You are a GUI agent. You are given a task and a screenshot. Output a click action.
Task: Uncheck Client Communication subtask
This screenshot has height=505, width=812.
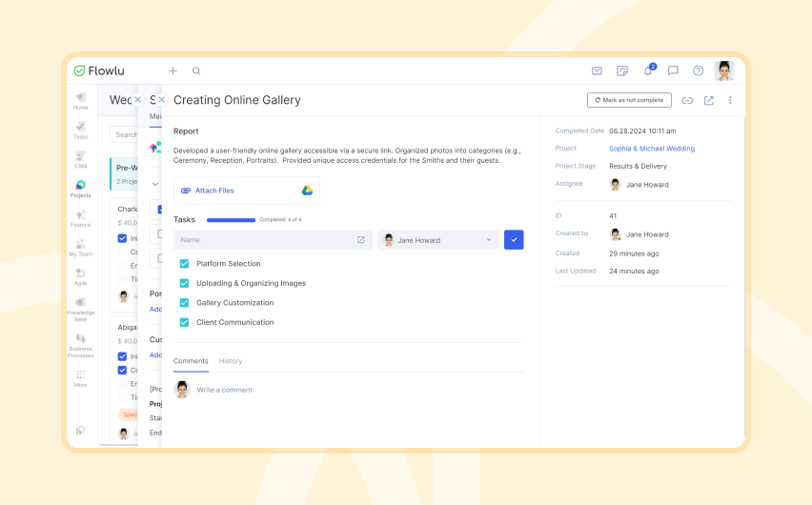click(184, 322)
